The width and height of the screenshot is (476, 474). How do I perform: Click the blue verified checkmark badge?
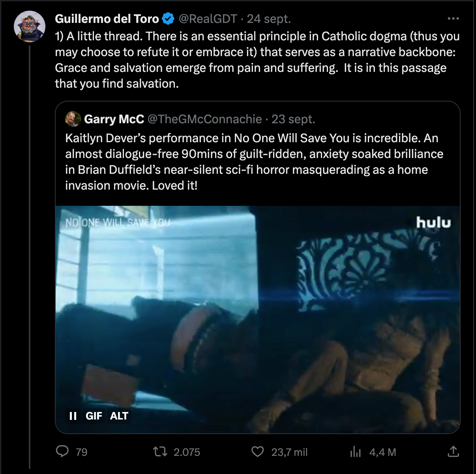click(169, 19)
